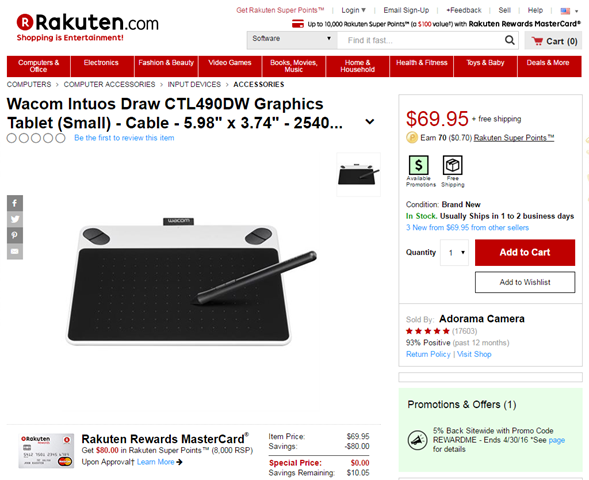Screen dimensions: 589x480
Task: Click the megaphone promotion icon
Action: pos(417,439)
